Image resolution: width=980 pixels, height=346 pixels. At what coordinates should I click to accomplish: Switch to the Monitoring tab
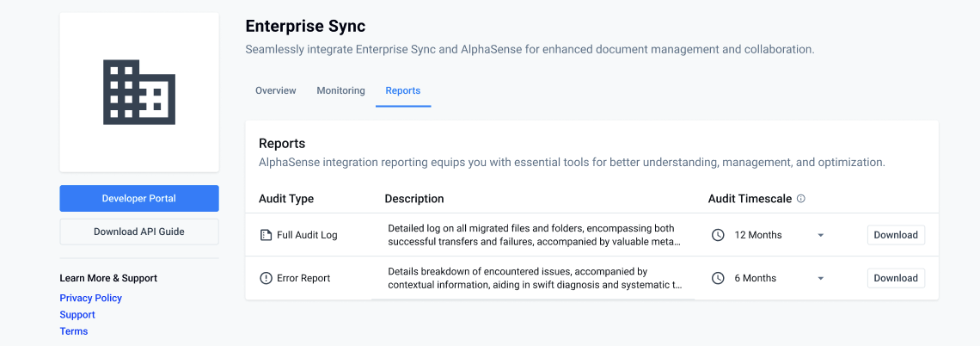click(340, 90)
